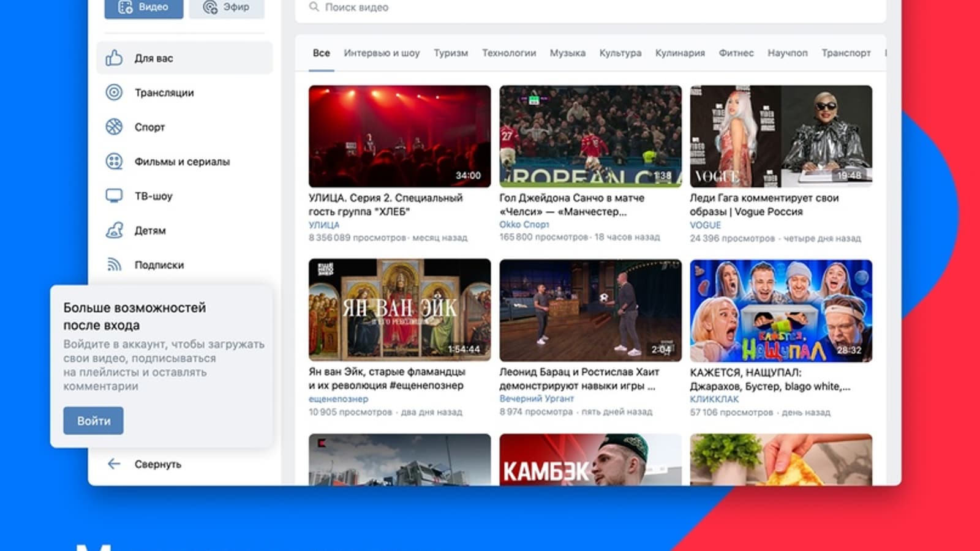Open the title Леонид Барац и Ростислав Хаит
The height and width of the screenshot is (551, 980).
pyautogui.click(x=579, y=378)
